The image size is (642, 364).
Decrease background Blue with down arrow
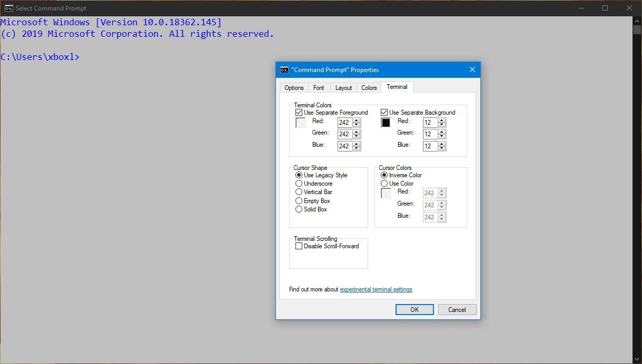[442, 149]
